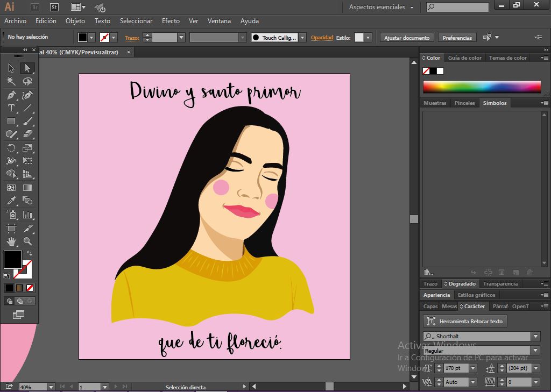The width and height of the screenshot is (551, 392).
Task: Switch to the Transparencia tab
Action: (x=500, y=284)
